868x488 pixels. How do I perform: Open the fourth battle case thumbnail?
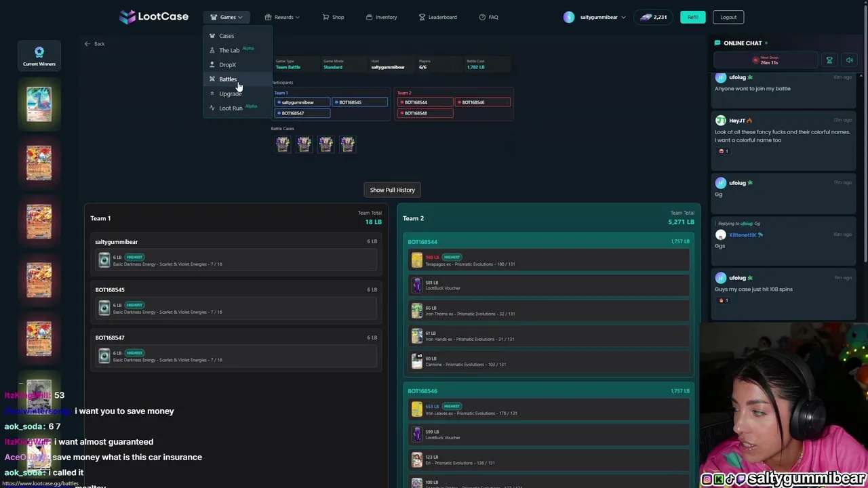coord(348,144)
